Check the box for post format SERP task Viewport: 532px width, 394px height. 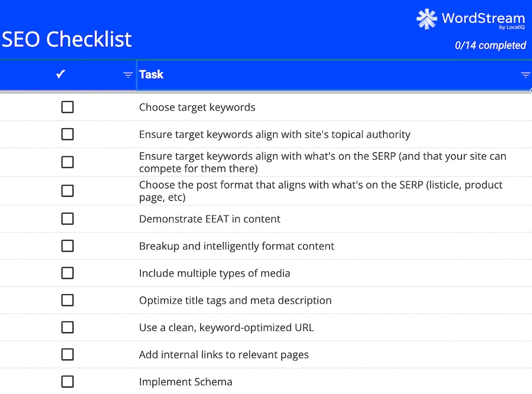point(67,190)
